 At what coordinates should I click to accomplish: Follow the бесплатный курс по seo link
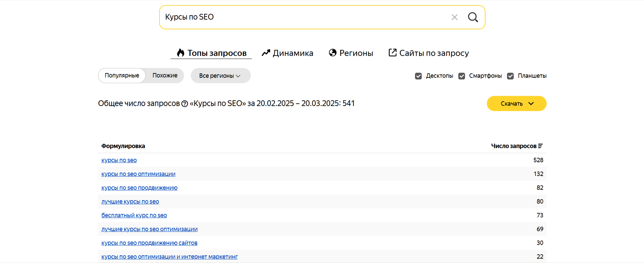pyautogui.click(x=134, y=216)
